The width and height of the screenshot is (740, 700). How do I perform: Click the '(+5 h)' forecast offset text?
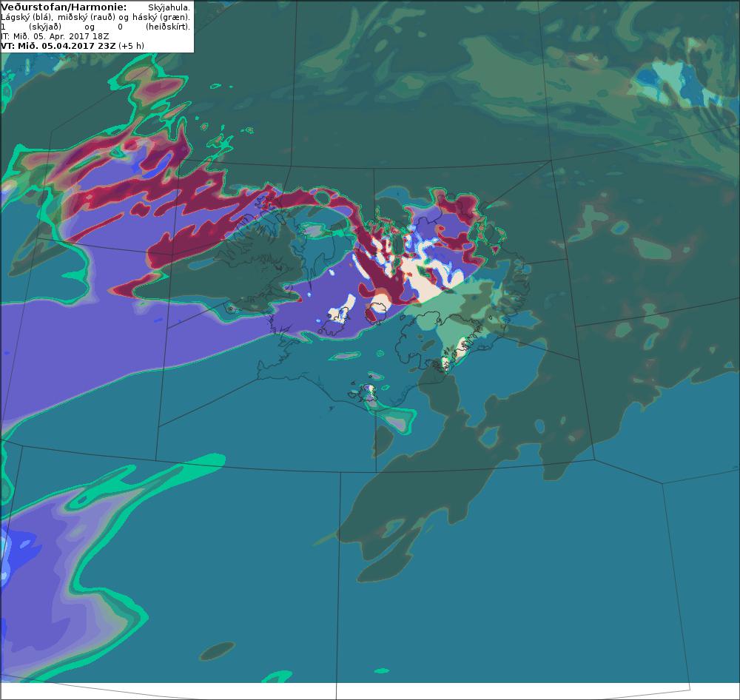tap(131, 46)
